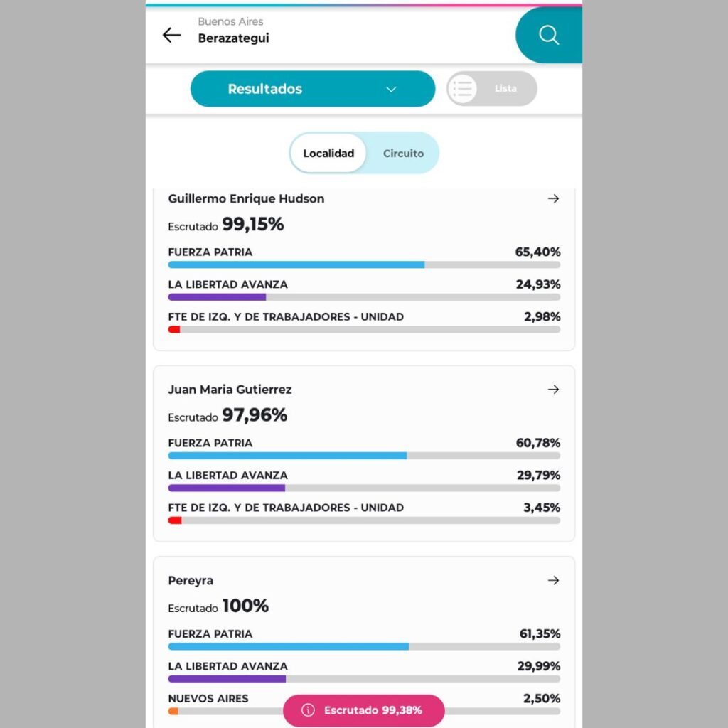Switch to Circuito view
Screen dimensions: 728x728
pos(403,154)
